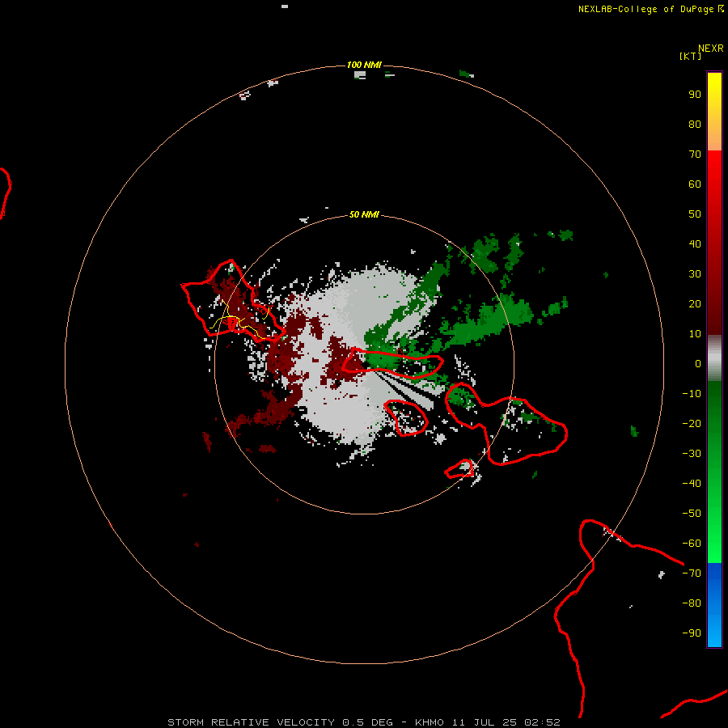Click the 60 value on velocity scale
Screen dimensions: 728x728
695,184
